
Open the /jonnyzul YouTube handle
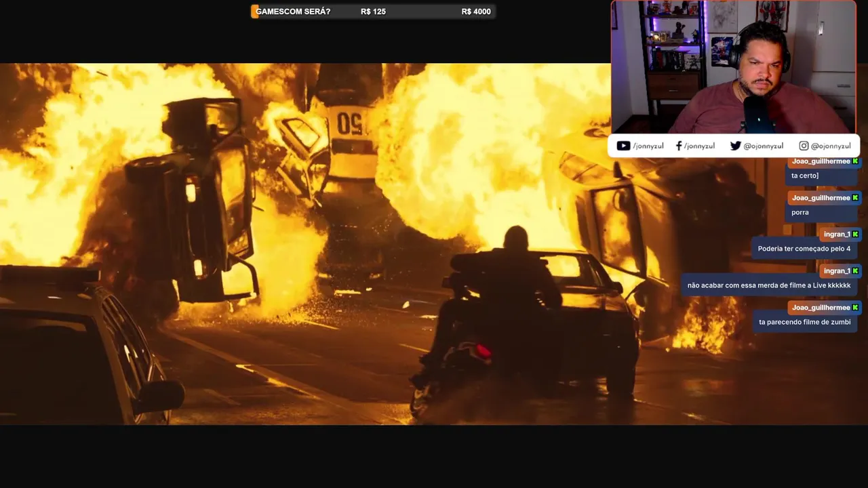(648, 146)
